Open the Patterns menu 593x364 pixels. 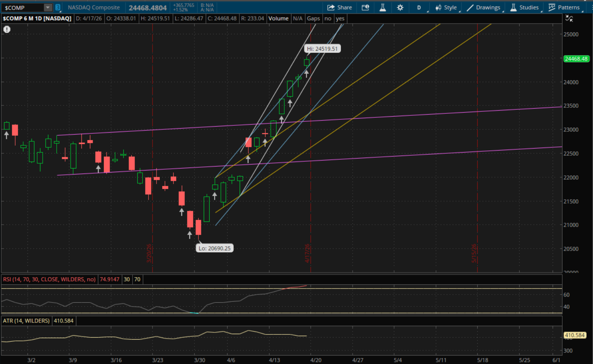pos(564,8)
